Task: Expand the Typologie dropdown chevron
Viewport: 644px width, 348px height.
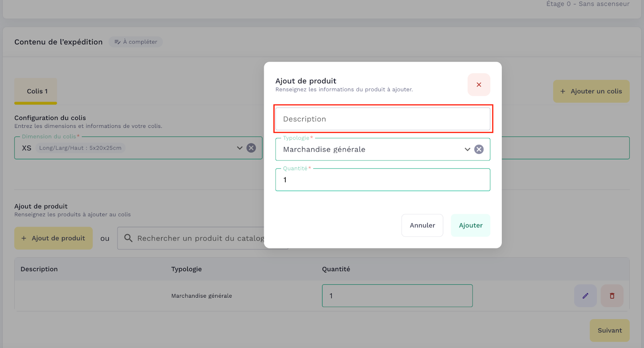Action: coord(467,149)
